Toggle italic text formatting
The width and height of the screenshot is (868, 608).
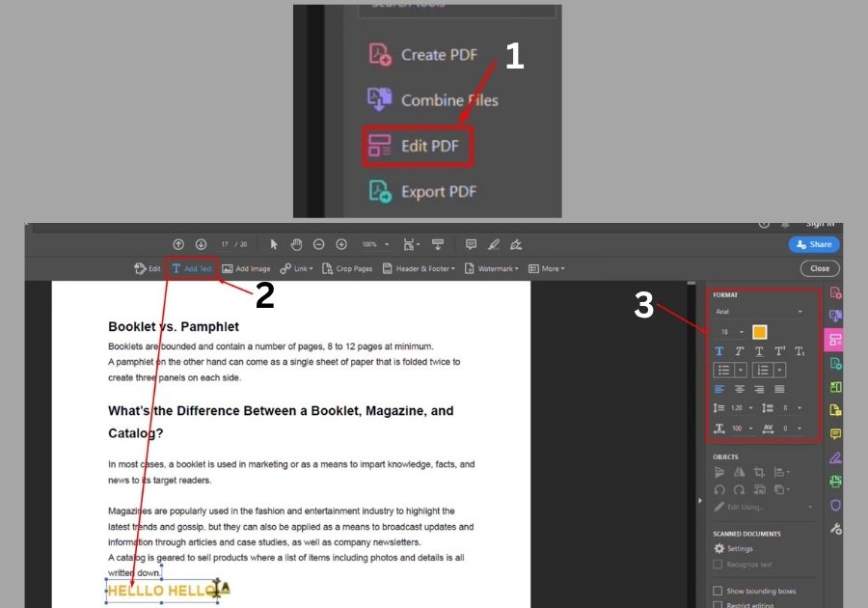tap(739, 351)
